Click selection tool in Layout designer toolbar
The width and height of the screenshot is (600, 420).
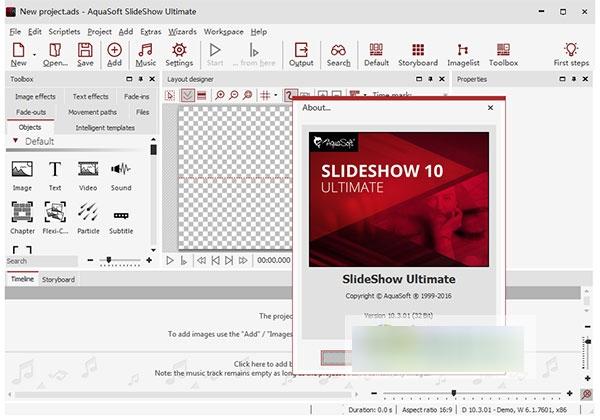tap(170, 95)
